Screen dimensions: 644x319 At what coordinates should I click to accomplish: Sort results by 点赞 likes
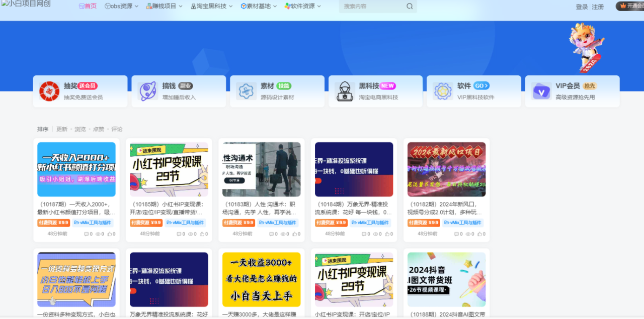pos(98,129)
